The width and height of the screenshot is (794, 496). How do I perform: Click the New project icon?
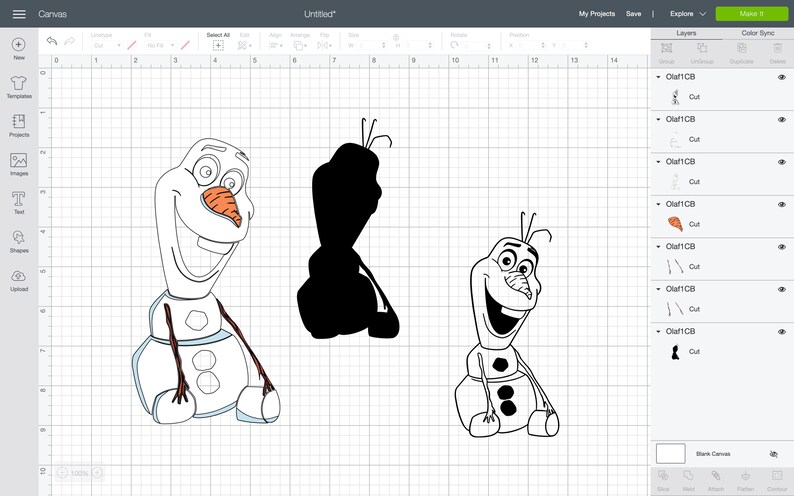[19, 45]
